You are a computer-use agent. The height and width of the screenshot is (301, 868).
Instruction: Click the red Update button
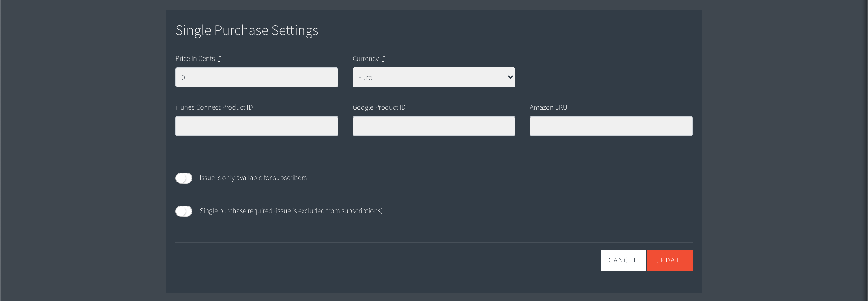pyautogui.click(x=669, y=260)
